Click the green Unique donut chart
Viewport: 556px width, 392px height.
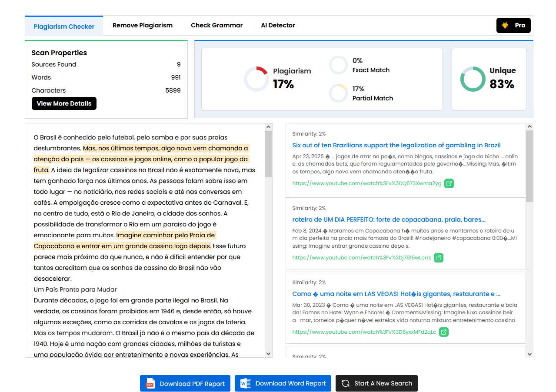[473, 79]
